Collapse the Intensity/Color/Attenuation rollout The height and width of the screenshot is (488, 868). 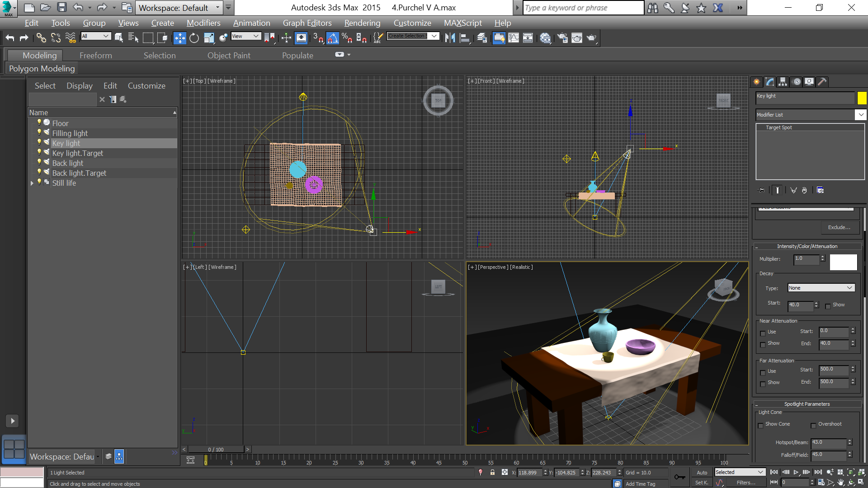807,246
